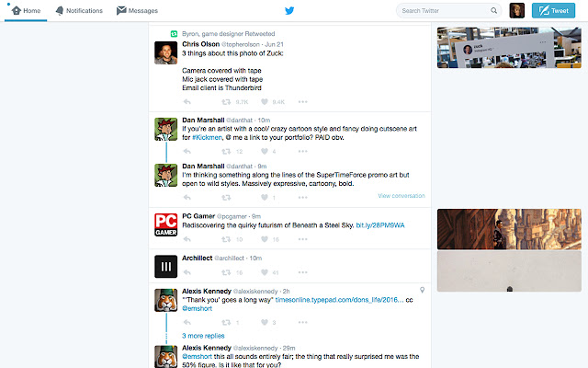
Task: Like Alexis Kennedy's 'Thank you' tweet
Action: click(x=265, y=322)
